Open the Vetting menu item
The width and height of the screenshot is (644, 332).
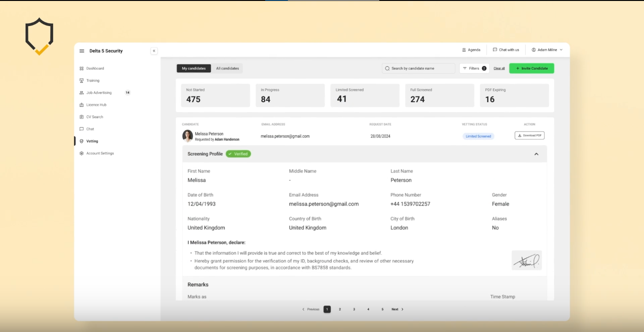(91, 141)
